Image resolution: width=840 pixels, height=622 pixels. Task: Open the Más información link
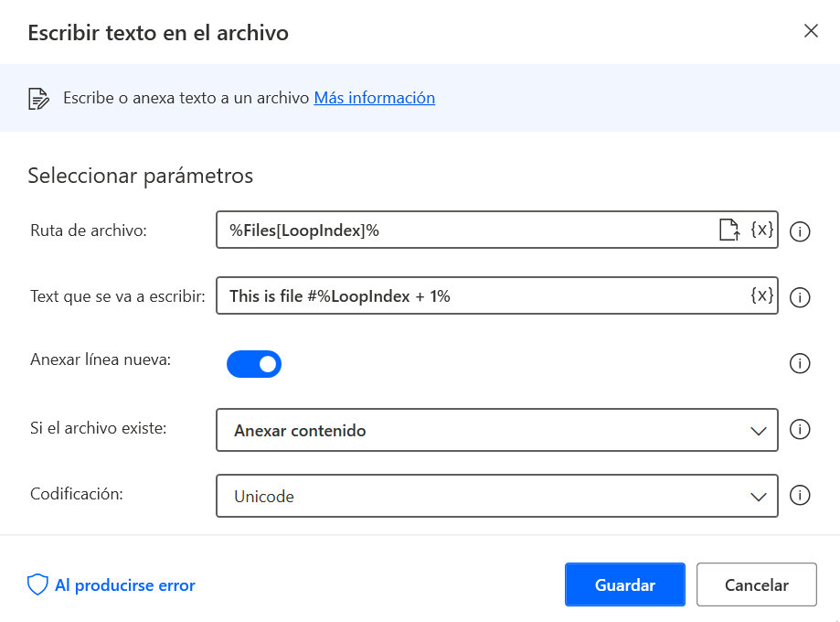pos(374,98)
